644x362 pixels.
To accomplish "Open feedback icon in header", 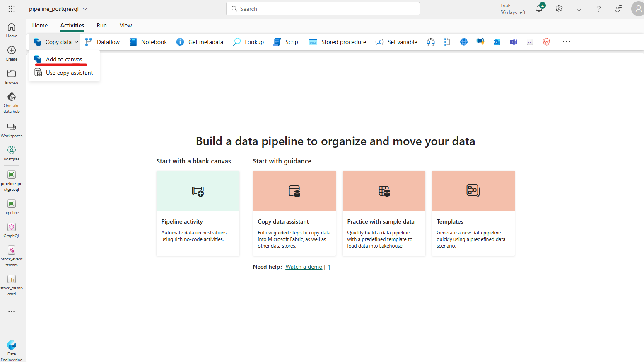I will [619, 9].
